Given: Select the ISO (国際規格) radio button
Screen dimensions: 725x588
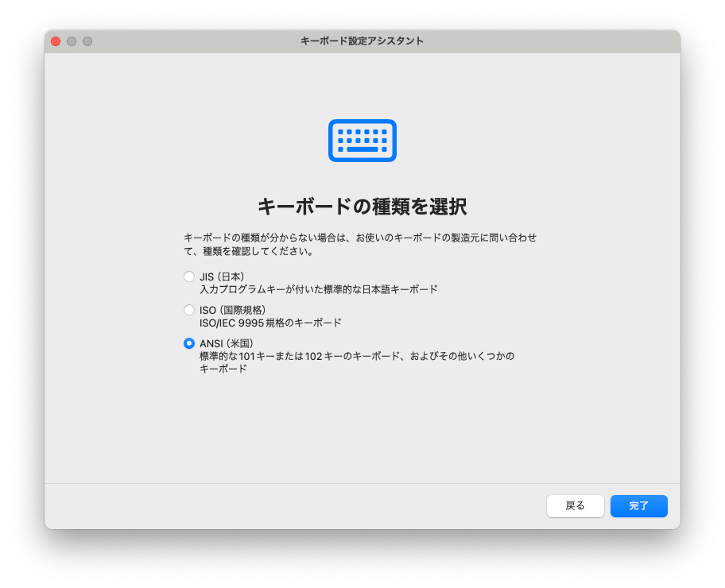Looking at the screenshot, I should (188, 310).
